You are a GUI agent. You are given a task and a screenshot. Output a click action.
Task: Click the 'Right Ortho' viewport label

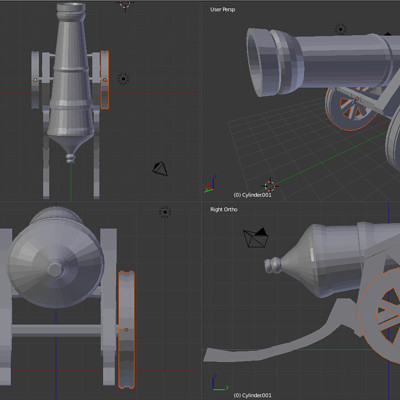click(224, 209)
